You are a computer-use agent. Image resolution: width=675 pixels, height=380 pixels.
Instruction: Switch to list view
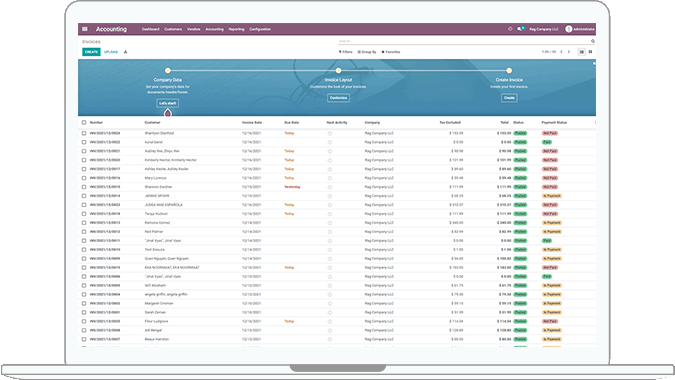(582, 52)
